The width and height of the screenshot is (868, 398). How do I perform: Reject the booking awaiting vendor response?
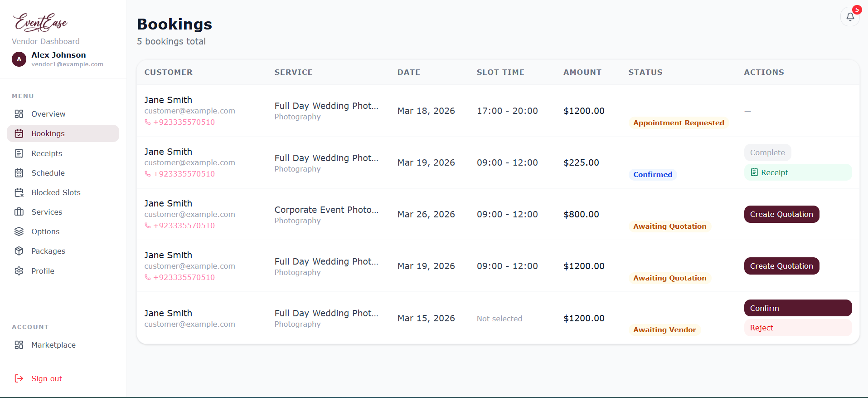pyautogui.click(x=798, y=328)
